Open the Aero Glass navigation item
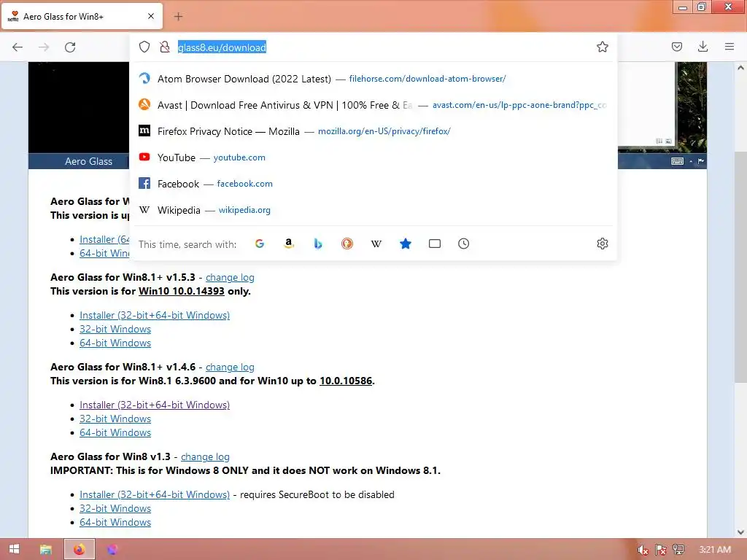Image resolution: width=747 pixels, height=560 pixels. pos(88,161)
